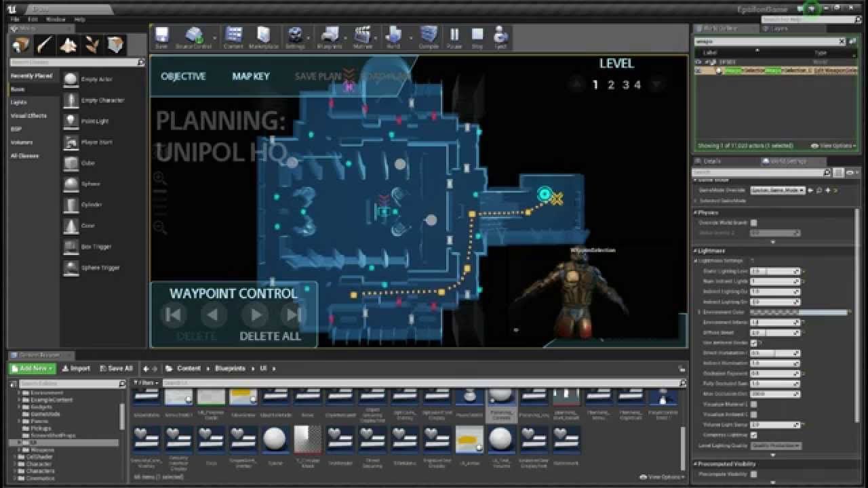Select the Paint mode brush icon
The width and height of the screenshot is (868, 488).
pos(45,45)
